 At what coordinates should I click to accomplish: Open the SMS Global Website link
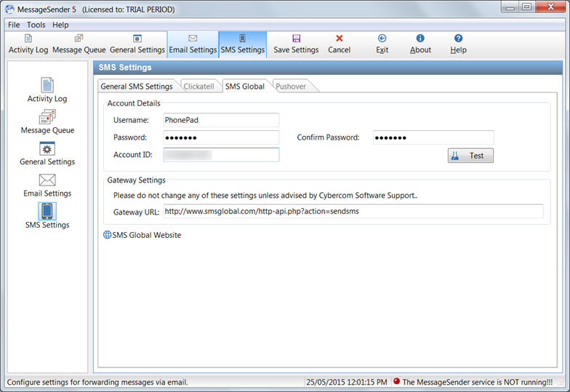[147, 235]
